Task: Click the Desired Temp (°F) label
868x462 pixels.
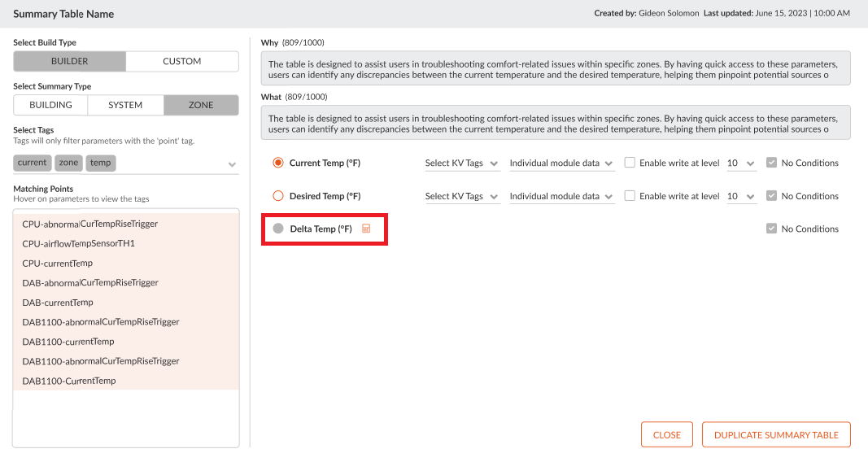Action: [325, 196]
